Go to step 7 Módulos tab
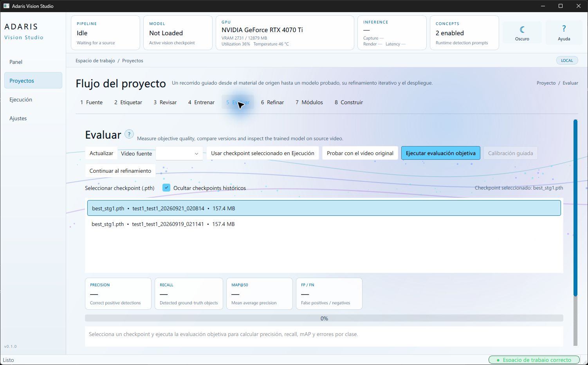 (x=309, y=102)
